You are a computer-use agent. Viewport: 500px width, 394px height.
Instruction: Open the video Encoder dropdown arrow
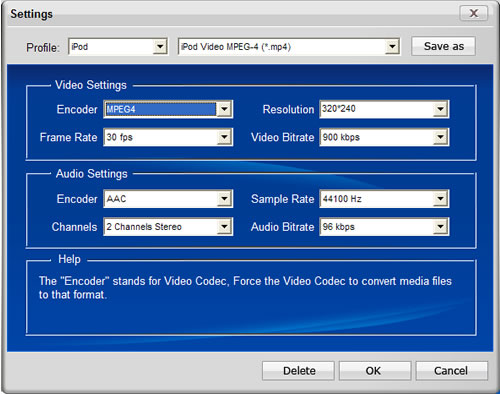point(224,109)
